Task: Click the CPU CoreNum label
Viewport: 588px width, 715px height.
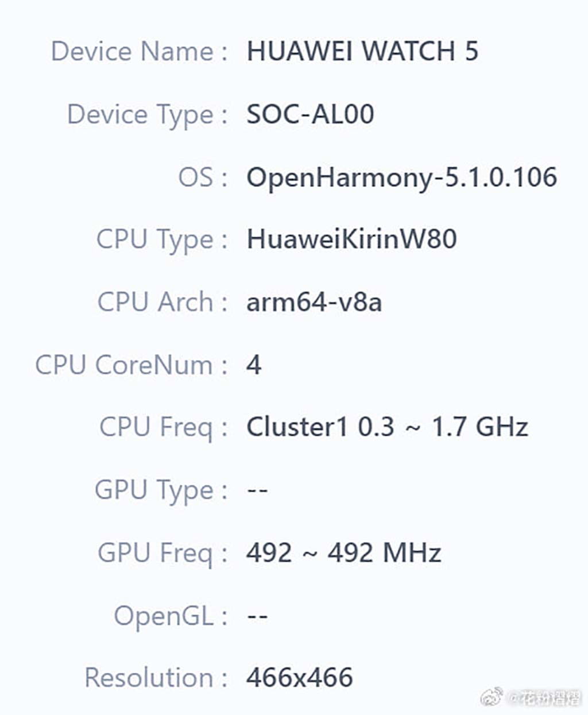Action: 124,365
